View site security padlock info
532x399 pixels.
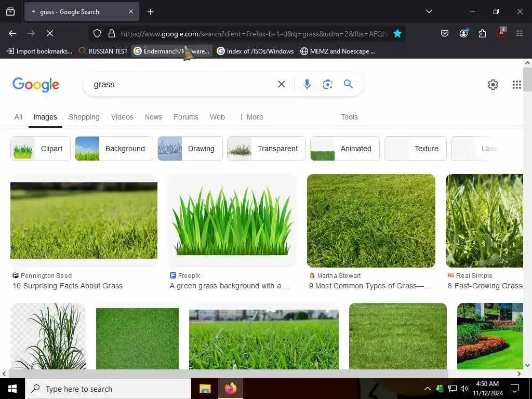112,33
